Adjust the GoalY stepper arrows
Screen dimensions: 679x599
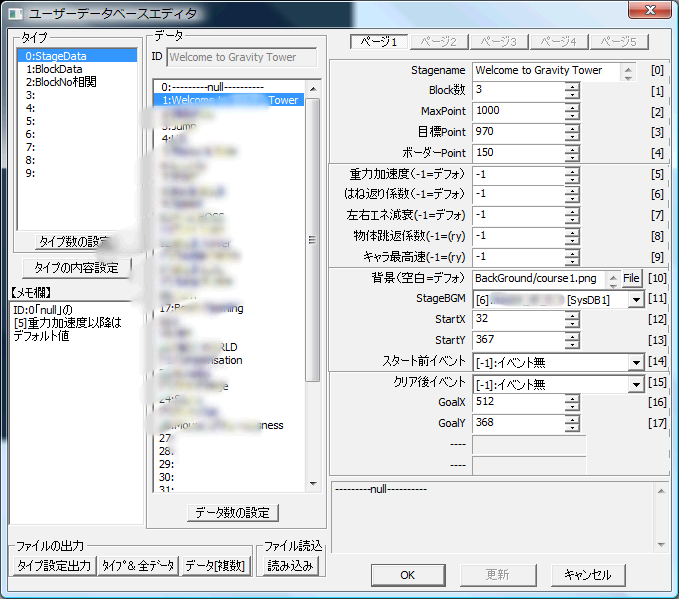[x=572, y=423]
